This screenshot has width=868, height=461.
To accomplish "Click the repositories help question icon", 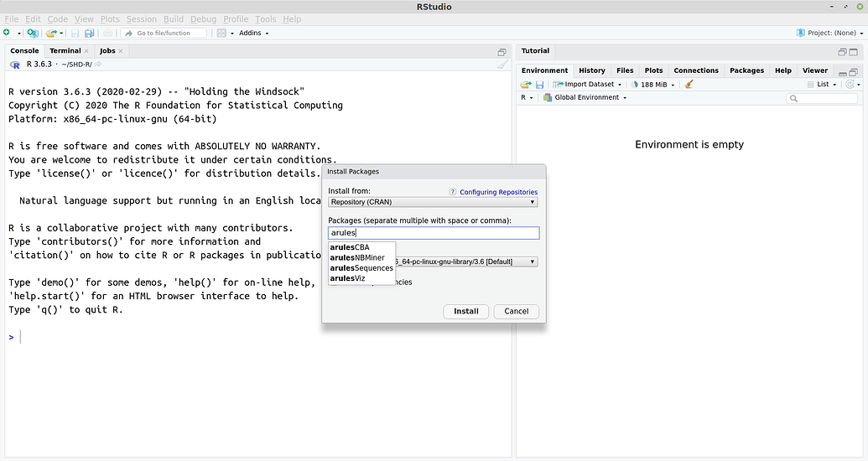I will (x=452, y=192).
